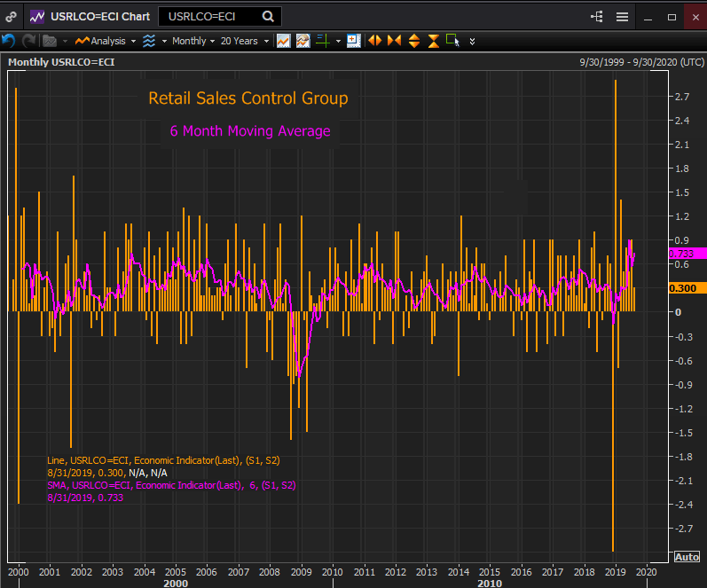Open the Monthly interval dropdown
Image resolution: width=707 pixels, height=588 pixels.
pos(193,41)
